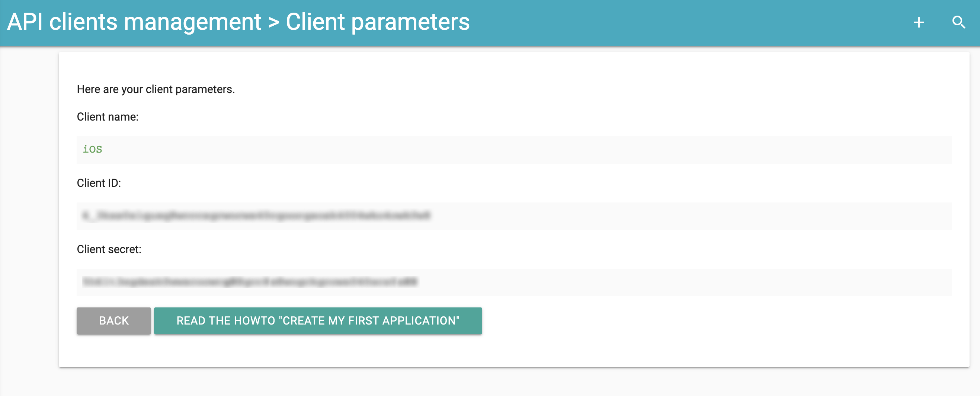
Task: Click the "Client parameters" breadcrumb title
Action: pyautogui.click(x=377, y=22)
